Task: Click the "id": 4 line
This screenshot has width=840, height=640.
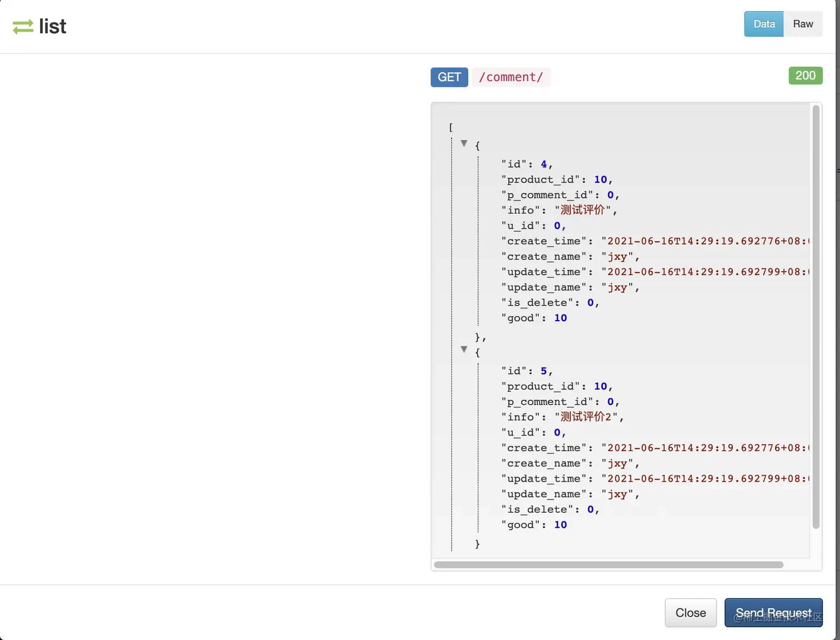Action: pos(527,164)
